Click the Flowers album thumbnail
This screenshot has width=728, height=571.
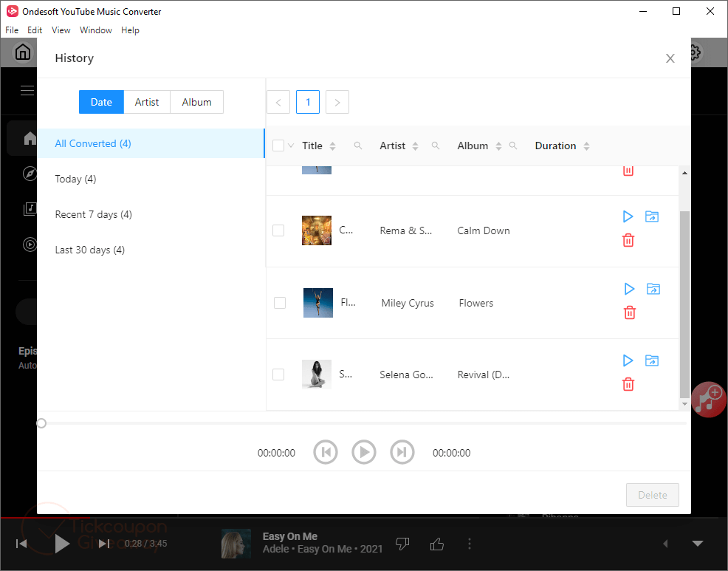(318, 303)
